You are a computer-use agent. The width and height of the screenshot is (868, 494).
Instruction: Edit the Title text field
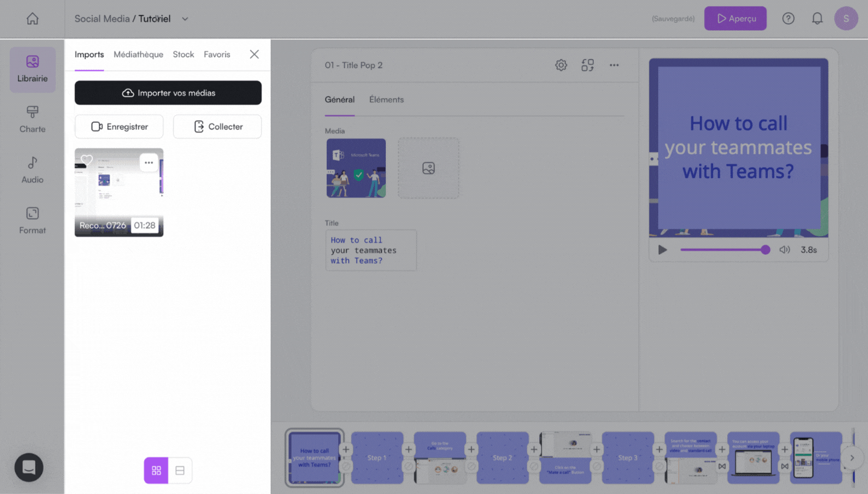[x=371, y=250]
